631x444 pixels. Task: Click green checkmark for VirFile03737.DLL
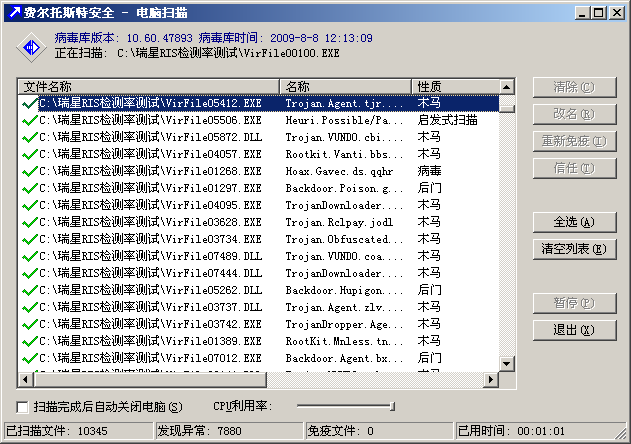pyautogui.click(x=30, y=308)
